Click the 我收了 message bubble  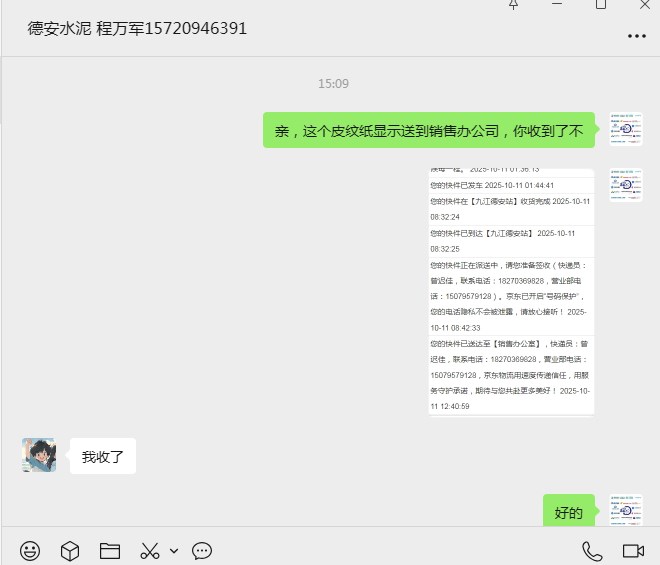[102, 457]
